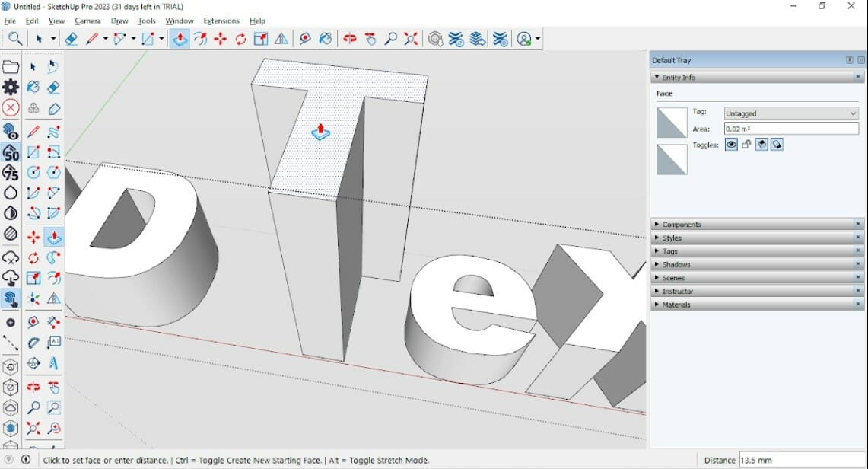This screenshot has height=469, width=868.
Task: Click the '50' icon in left column
Action: tap(11, 152)
